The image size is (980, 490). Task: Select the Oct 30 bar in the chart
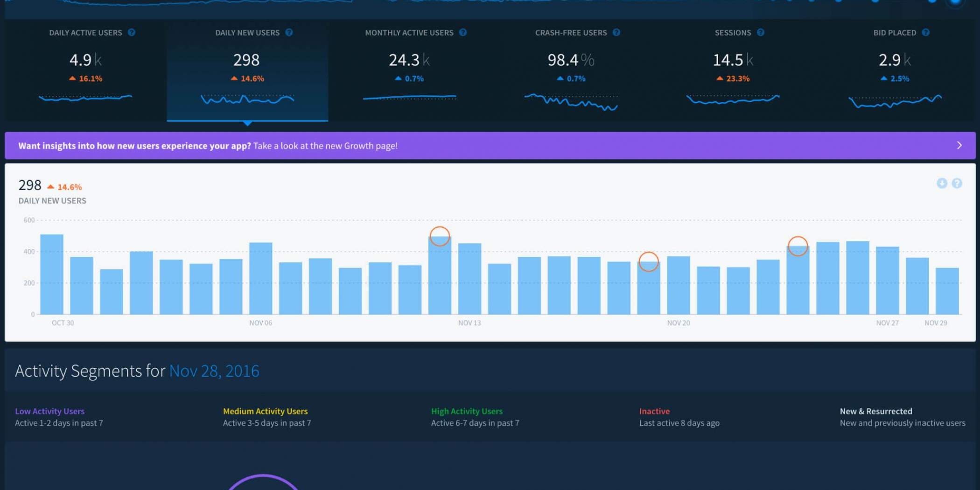tap(52, 274)
